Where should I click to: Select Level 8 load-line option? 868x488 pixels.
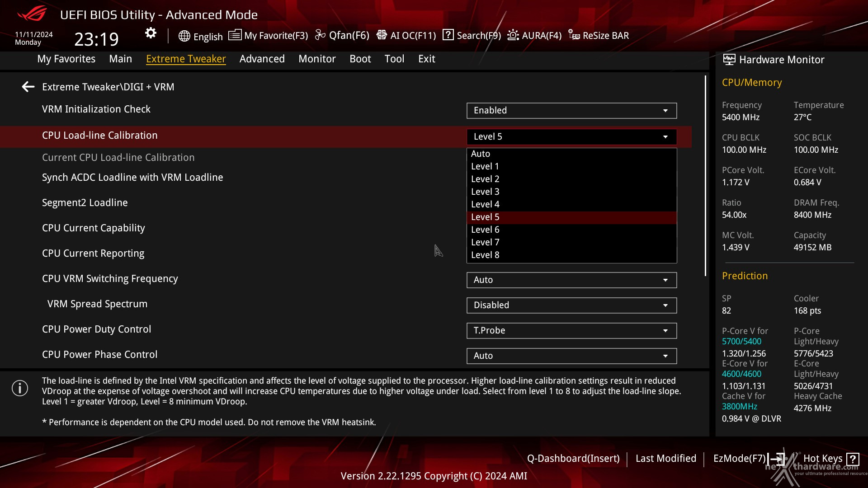click(571, 255)
